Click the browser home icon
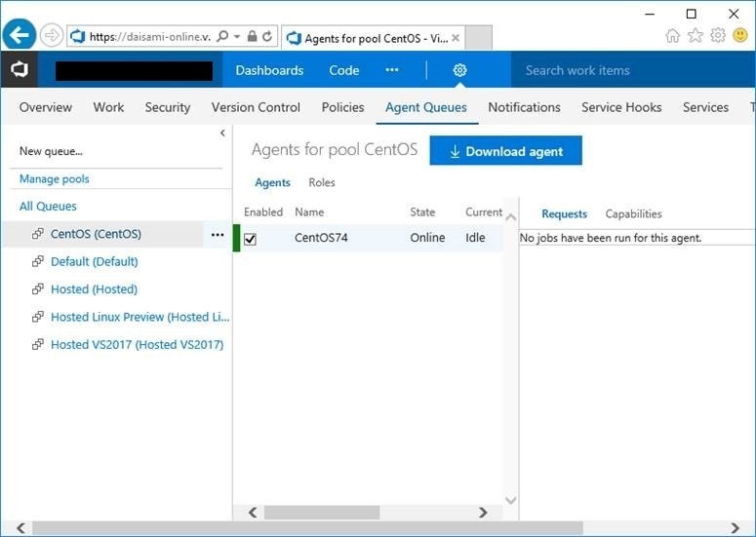756x537 pixels. click(x=672, y=36)
